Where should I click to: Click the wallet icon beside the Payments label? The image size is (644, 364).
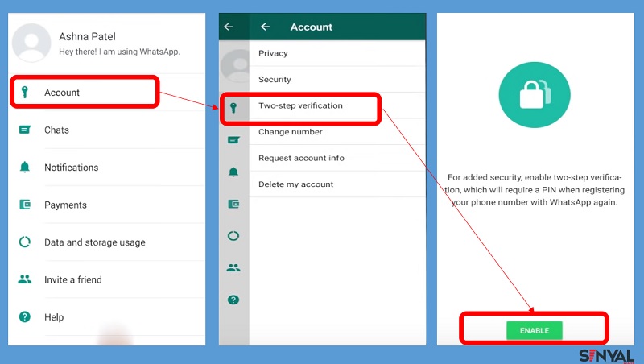click(25, 205)
